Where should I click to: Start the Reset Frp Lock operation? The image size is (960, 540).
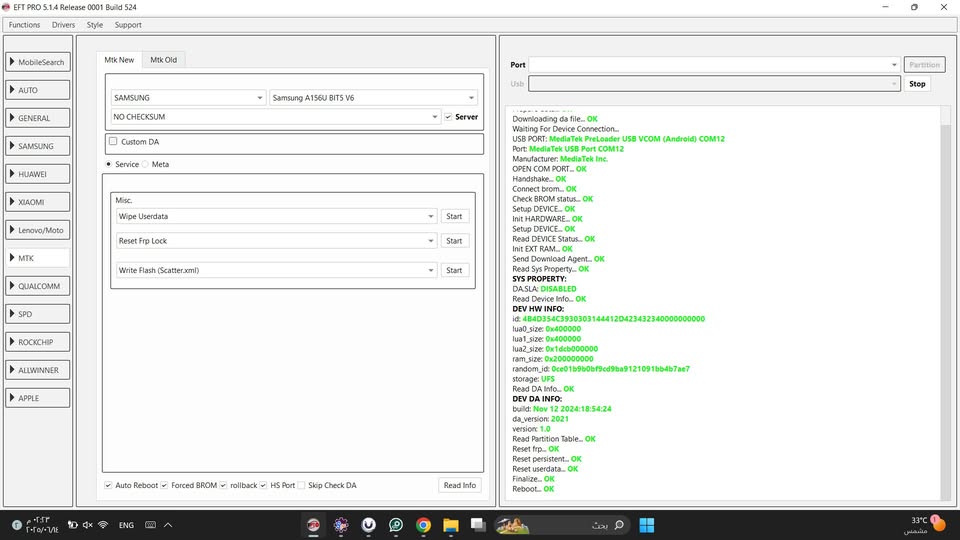pos(454,241)
